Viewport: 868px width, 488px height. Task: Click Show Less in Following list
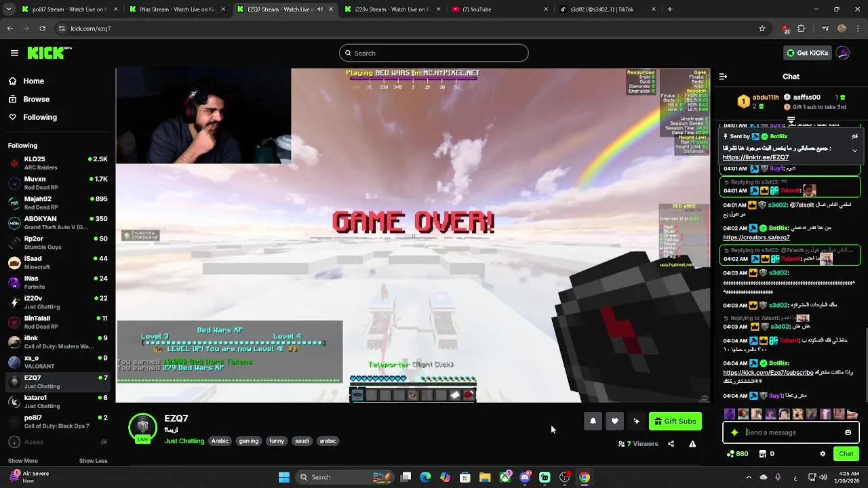click(93, 461)
